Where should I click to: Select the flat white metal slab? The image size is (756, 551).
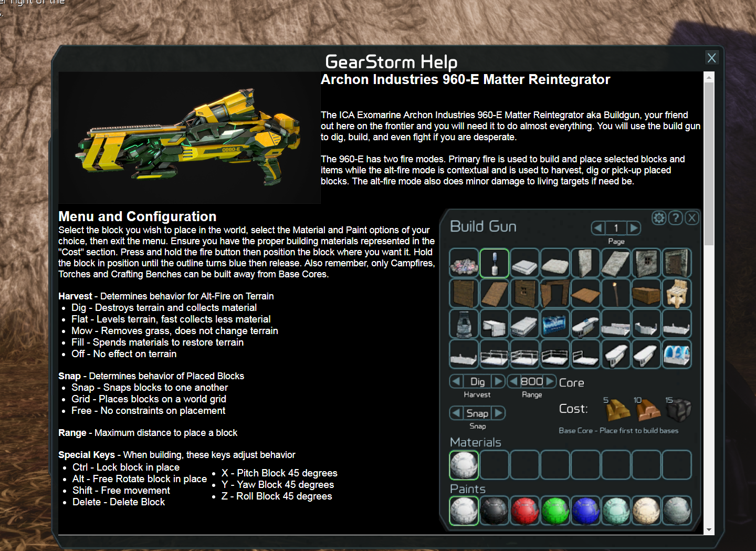[x=525, y=263]
